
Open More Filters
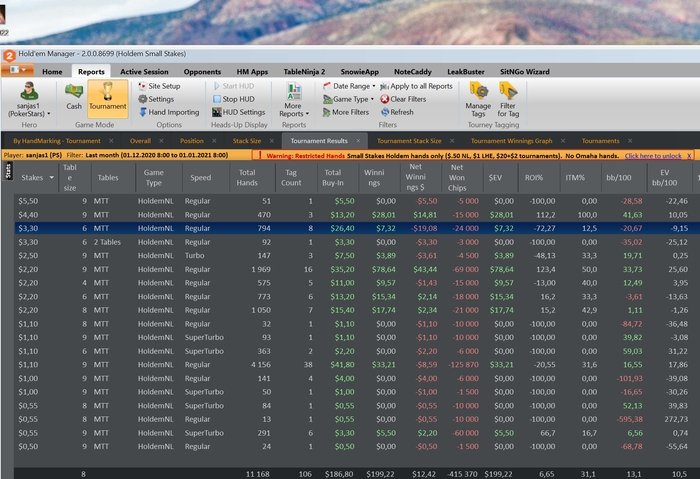pyautogui.click(x=346, y=112)
